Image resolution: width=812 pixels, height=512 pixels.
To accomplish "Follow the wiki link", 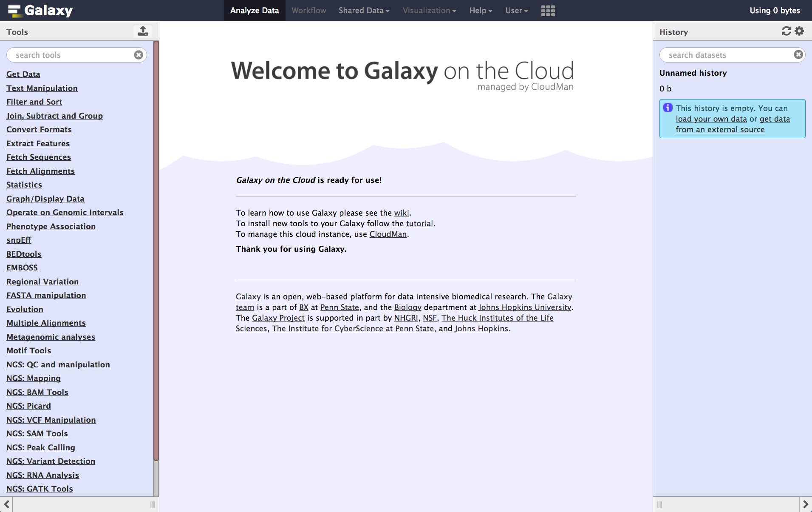I will (x=402, y=213).
